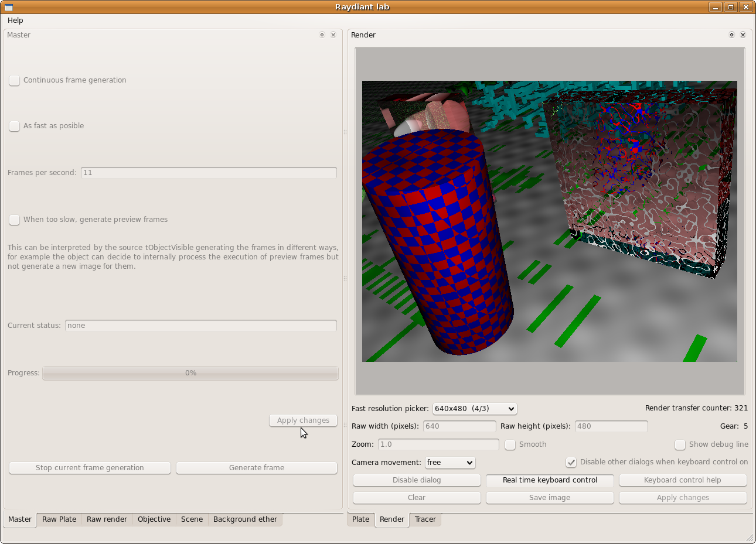Close the Render dock panel
This screenshot has height=544, width=756.
coord(743,35)
